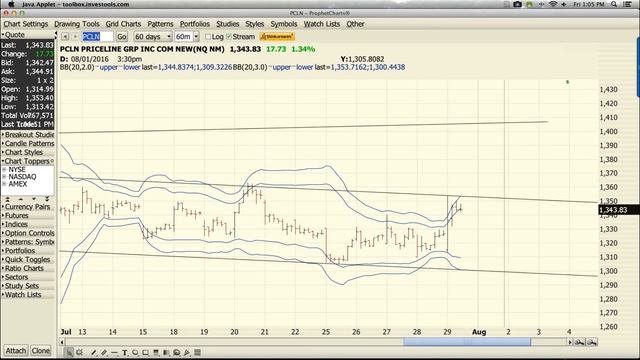This screenshot has height=360, width=640.
Task: Toggle the Log scale checkbox
Action: tap(208, 37)
